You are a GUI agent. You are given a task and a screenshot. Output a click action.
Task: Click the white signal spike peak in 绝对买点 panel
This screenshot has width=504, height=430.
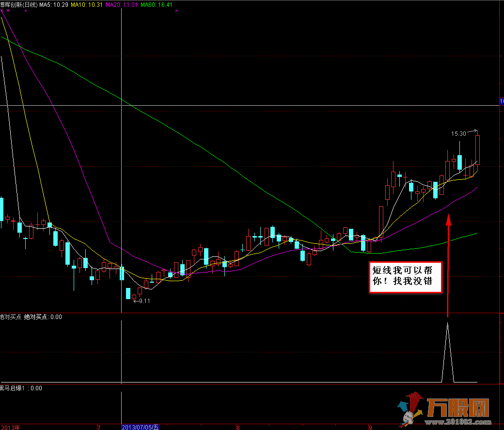tap(447, 323)
